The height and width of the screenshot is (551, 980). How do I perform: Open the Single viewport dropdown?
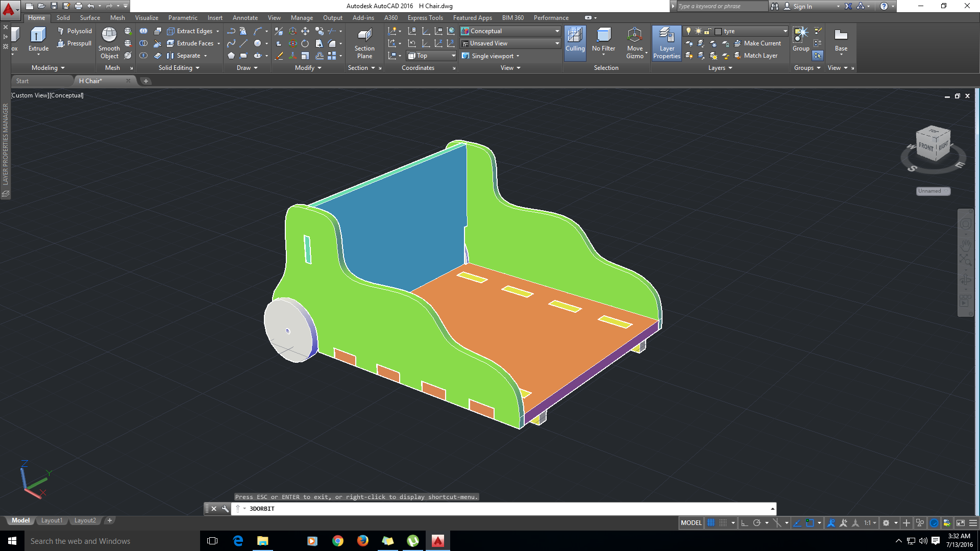pyautogui.click(x=491, y=56)
